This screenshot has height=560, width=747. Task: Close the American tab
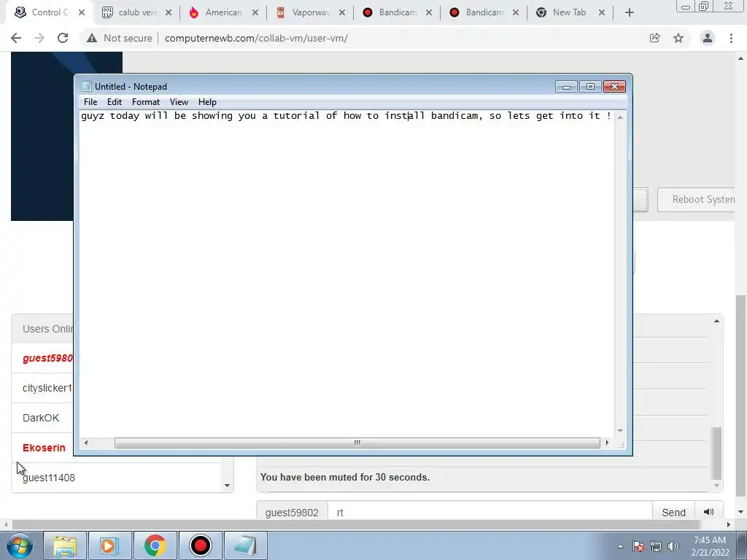click(255, 13)
